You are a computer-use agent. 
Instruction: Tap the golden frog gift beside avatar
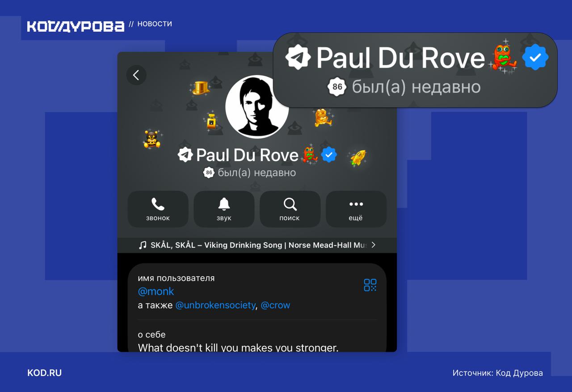tap(322, 118)
